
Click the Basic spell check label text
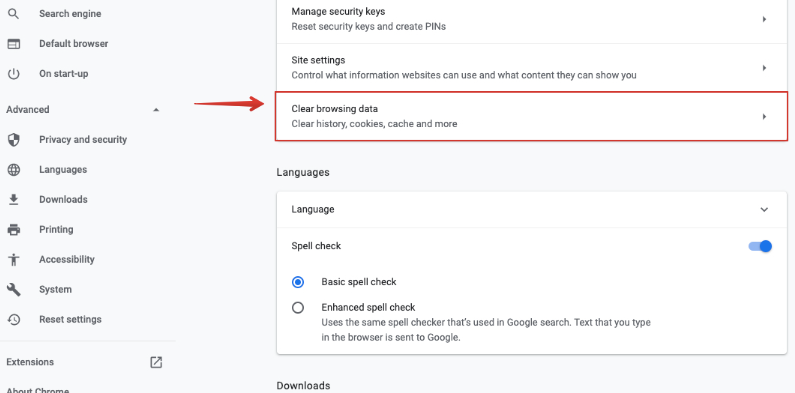[x=359, y=282]
